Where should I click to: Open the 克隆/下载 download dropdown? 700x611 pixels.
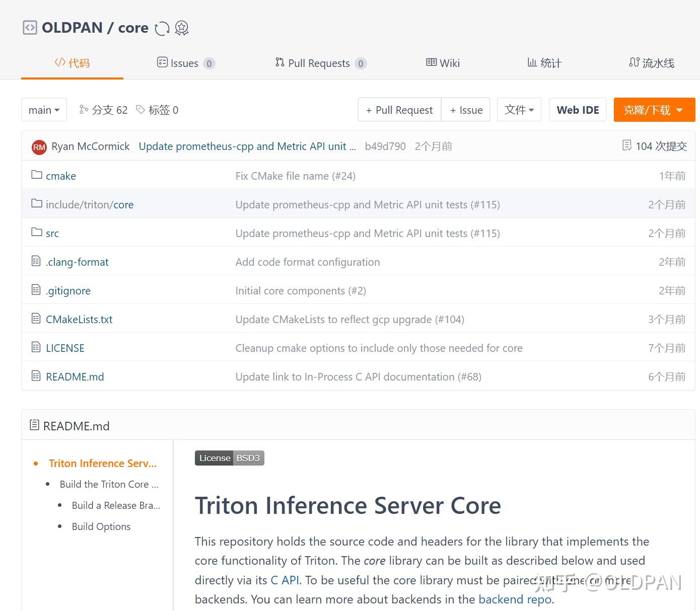(x=654, y=109)
